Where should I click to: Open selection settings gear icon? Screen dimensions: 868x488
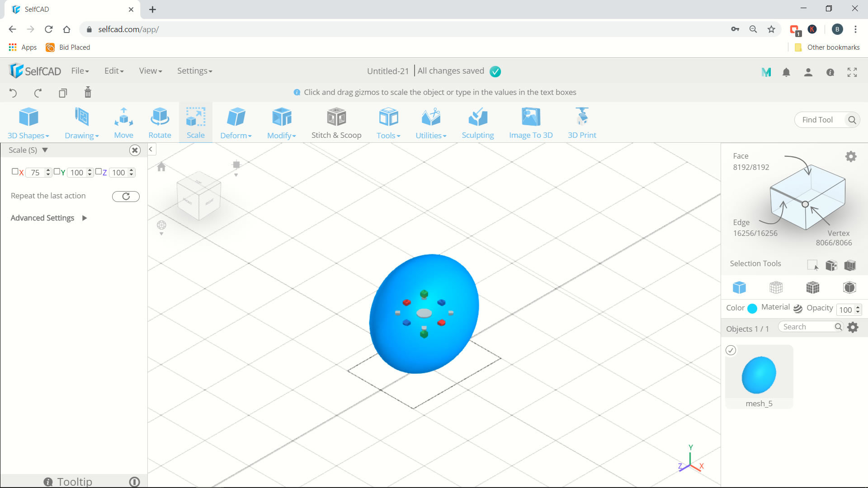coord(851,157)
